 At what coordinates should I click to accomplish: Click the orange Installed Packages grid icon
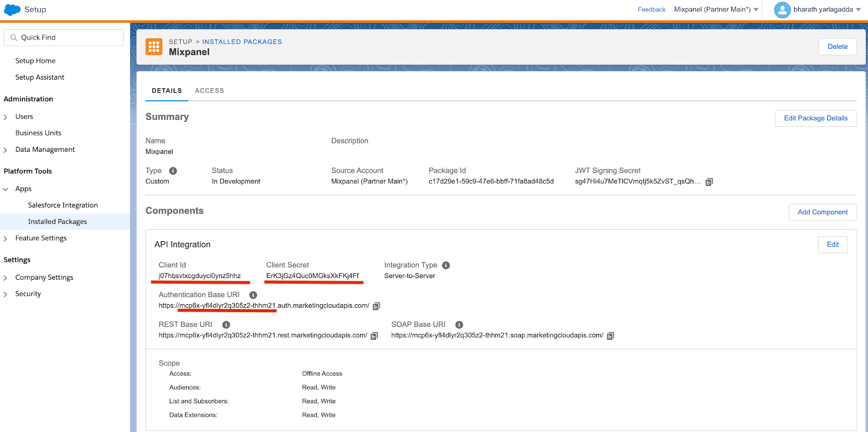[x=154, y=47]
